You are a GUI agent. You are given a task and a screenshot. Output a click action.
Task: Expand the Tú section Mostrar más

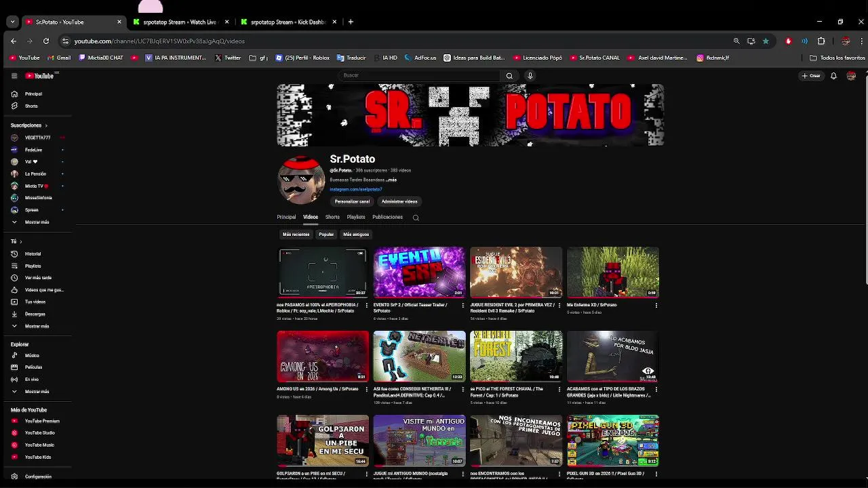37,326
